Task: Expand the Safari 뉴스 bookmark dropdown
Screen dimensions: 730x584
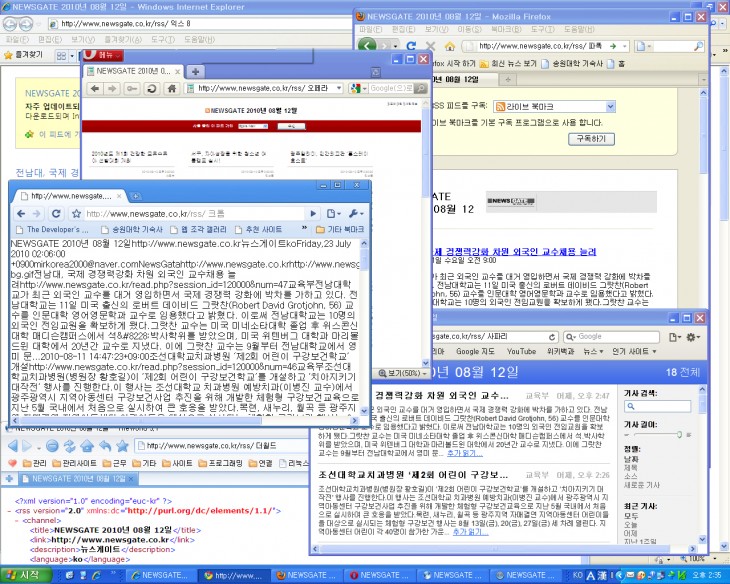Action: [593, 351]
